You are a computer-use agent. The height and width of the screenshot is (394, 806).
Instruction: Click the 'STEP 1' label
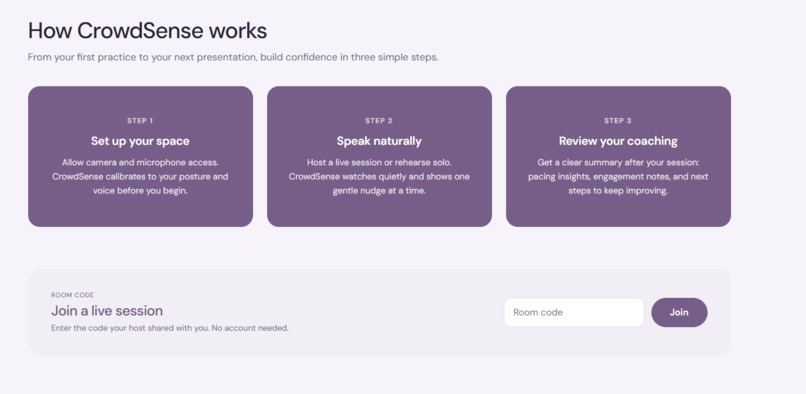click(140, 121)
